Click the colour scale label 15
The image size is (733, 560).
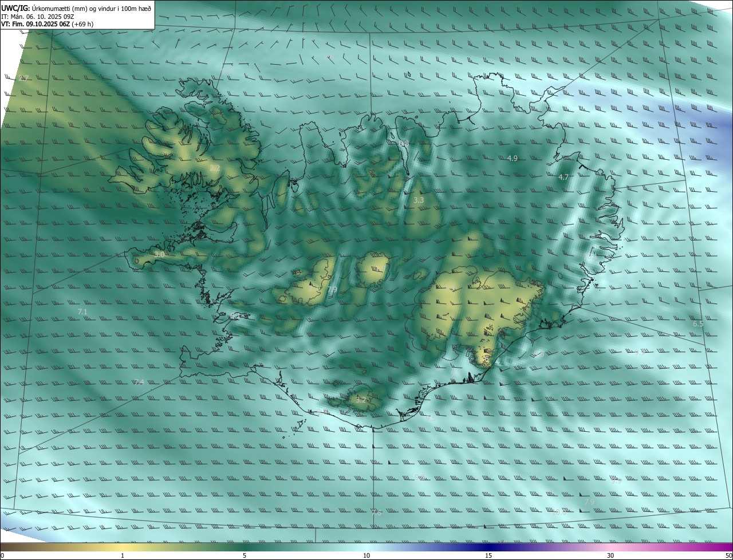488,556
